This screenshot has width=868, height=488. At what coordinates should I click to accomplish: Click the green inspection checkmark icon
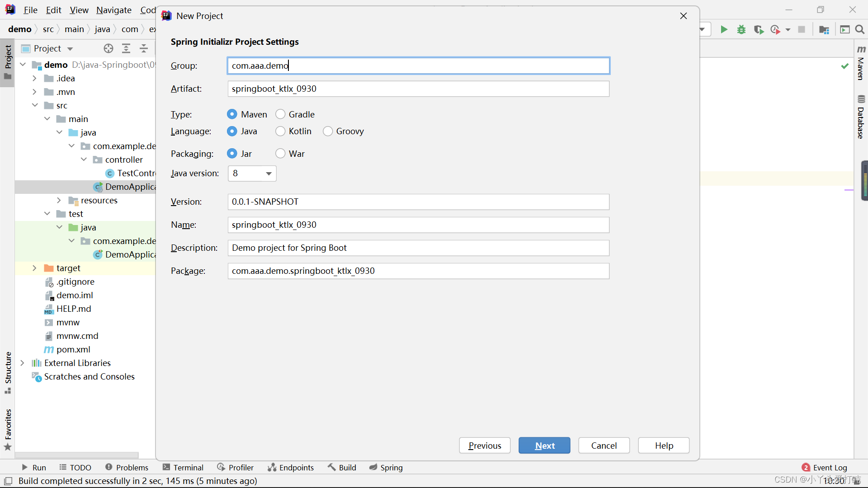[844, 66]
